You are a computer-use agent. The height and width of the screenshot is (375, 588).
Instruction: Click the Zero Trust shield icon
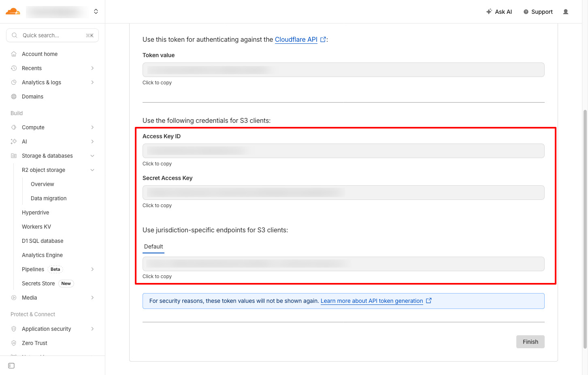14,343
